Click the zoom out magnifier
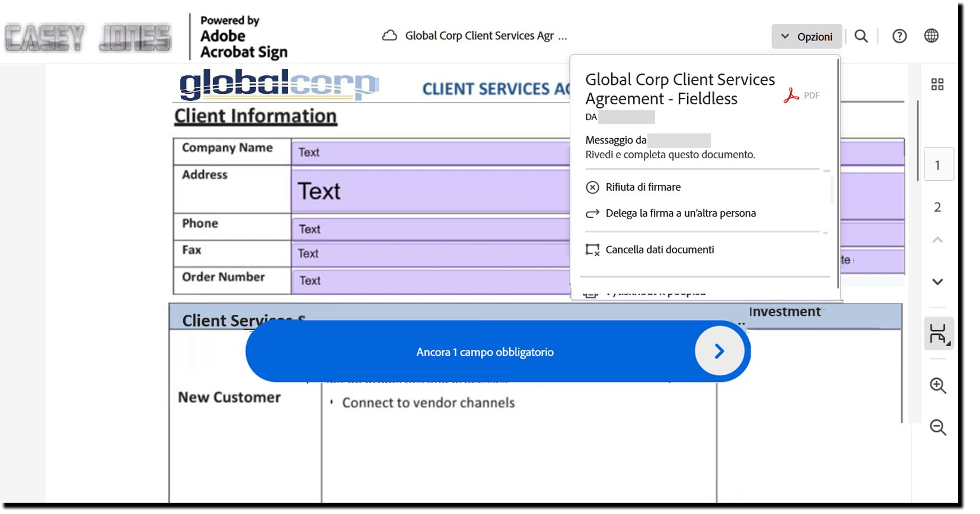The image size is (980, 514). (938, 427)
